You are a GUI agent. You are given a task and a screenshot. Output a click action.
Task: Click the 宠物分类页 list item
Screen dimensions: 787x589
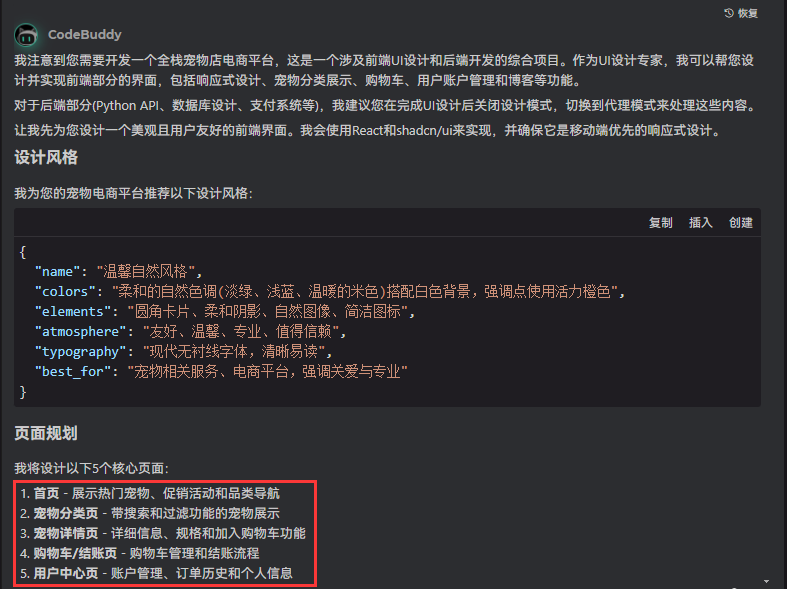(150, 513)
